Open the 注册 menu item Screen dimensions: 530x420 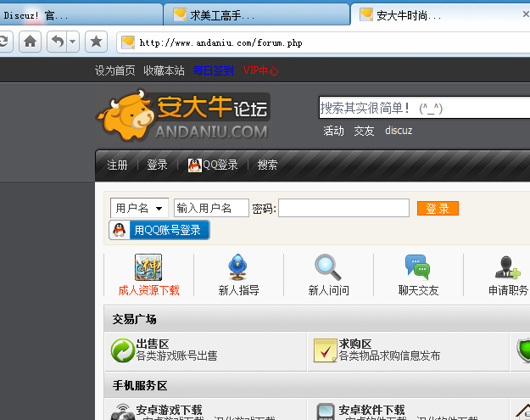pos(117,165)
